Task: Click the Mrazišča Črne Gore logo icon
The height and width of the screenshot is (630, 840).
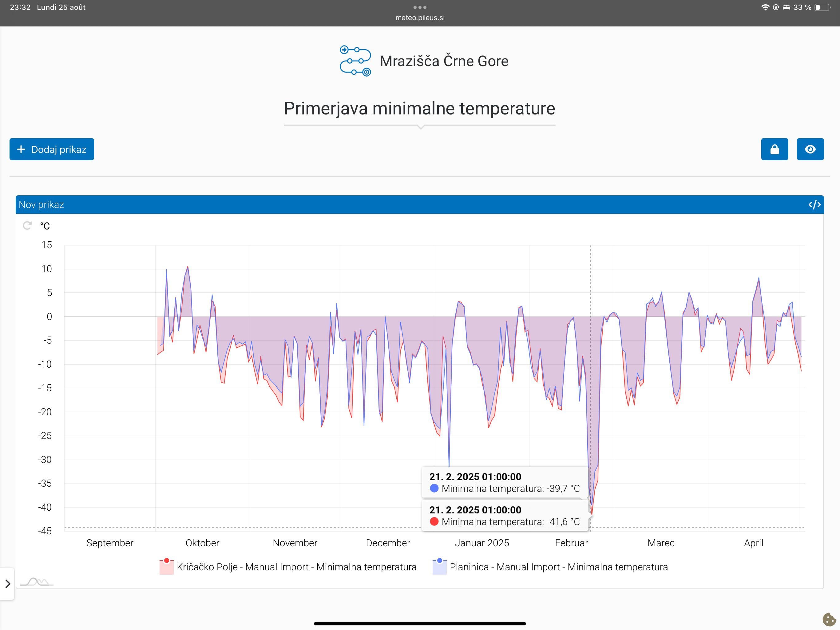Action: pyautogui.click(x=355, y=61)
